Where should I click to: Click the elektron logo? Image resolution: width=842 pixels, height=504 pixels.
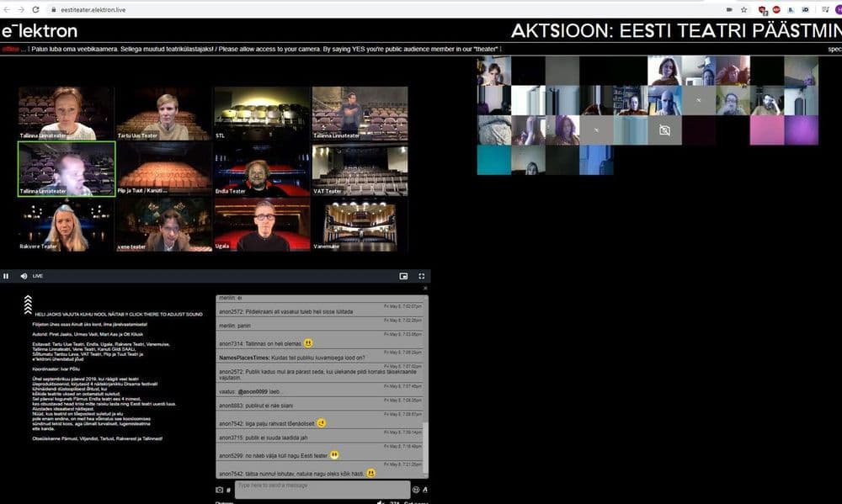pyautogui.click(x=40, y=31)
